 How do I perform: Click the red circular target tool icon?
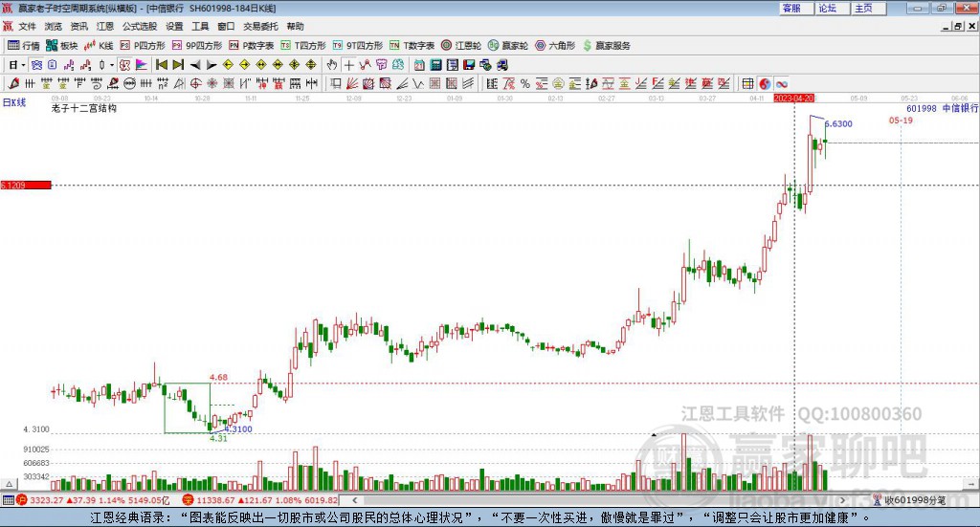tap(195, 83)
